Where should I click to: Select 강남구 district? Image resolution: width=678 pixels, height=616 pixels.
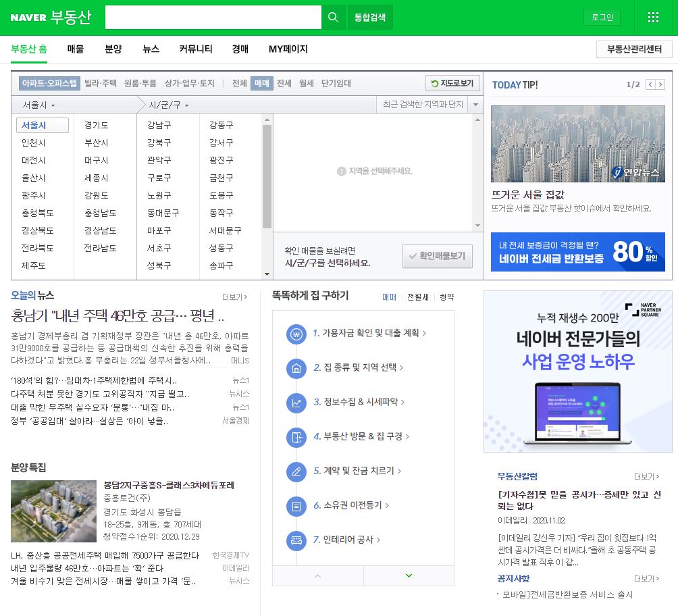(x=159, y=126)
